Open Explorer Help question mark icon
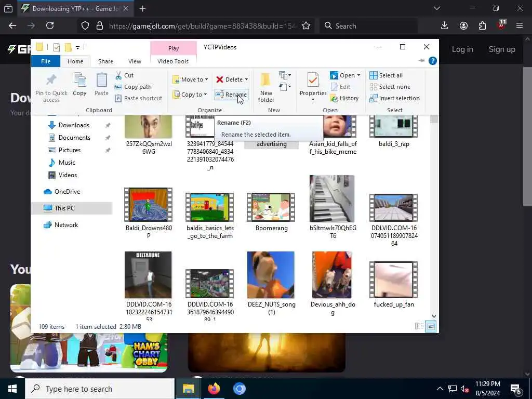The height and width of the screenshot is (399, 532). (433, 61)
